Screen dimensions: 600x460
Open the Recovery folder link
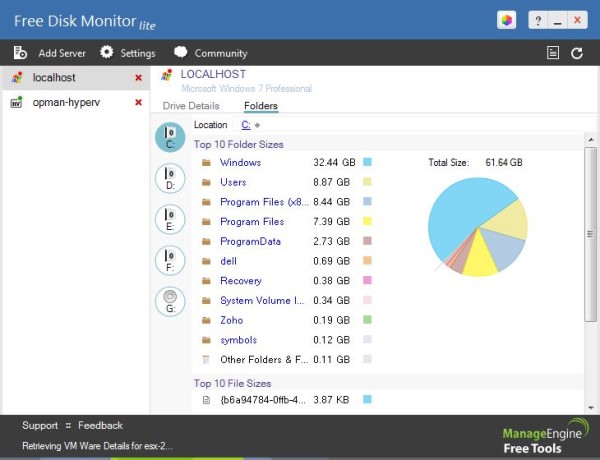[241, 281]
